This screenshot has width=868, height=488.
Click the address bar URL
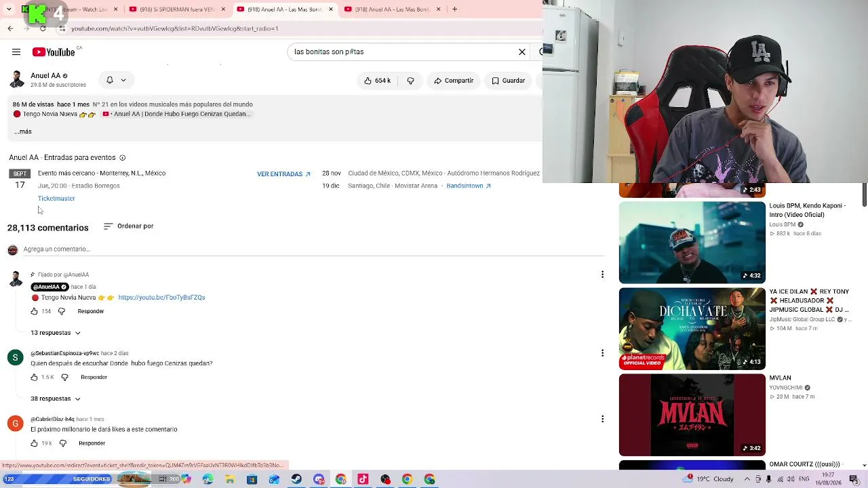tap(175, 28)
